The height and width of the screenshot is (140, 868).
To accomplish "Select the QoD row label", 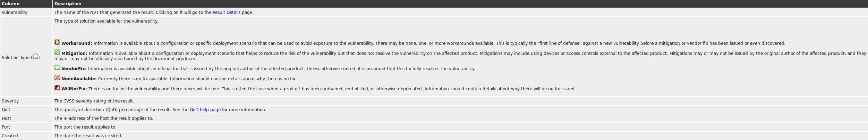I will 6,110.
